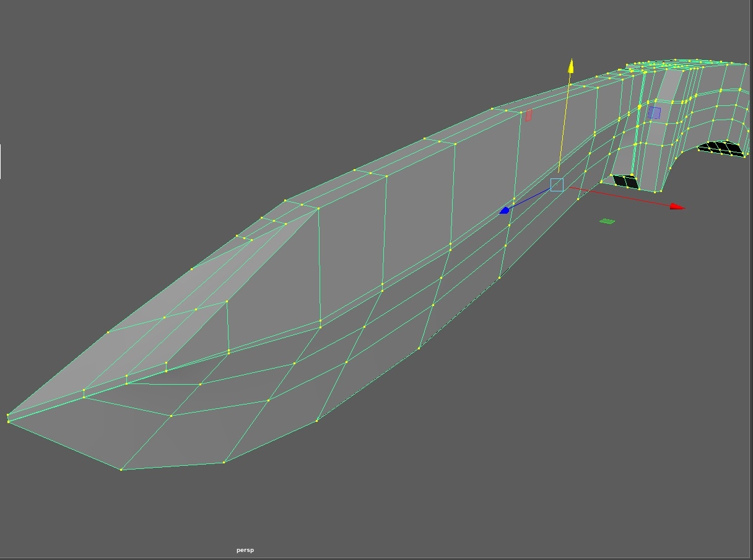Select the red YZ-plane manipulator handle

click(x=528, y=115)
